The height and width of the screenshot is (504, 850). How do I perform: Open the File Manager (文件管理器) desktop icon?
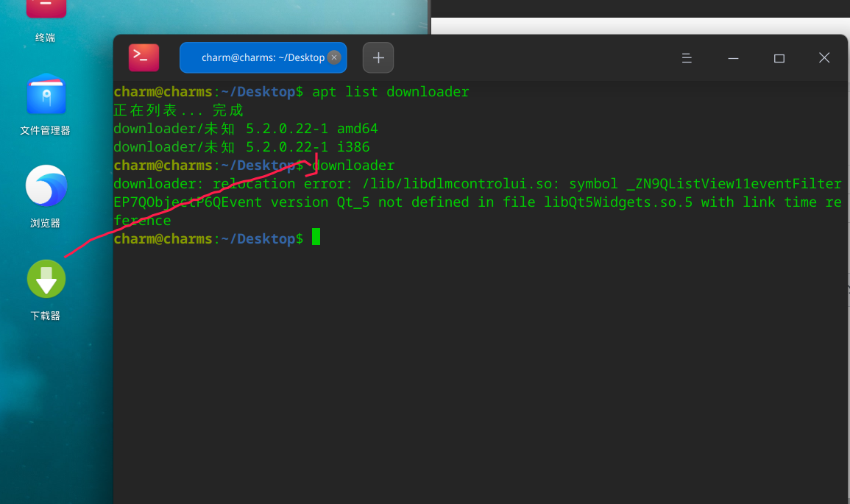(x=46, y=95)
